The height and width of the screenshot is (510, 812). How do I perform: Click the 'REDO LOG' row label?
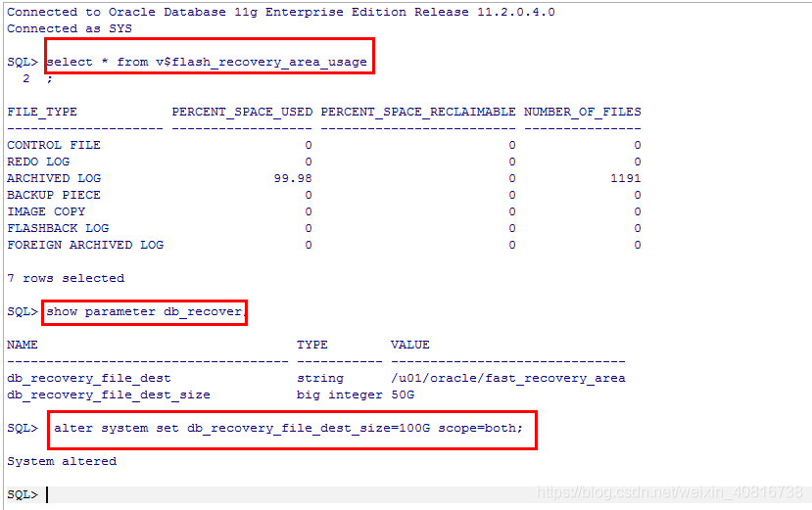[x=38, y=162]
